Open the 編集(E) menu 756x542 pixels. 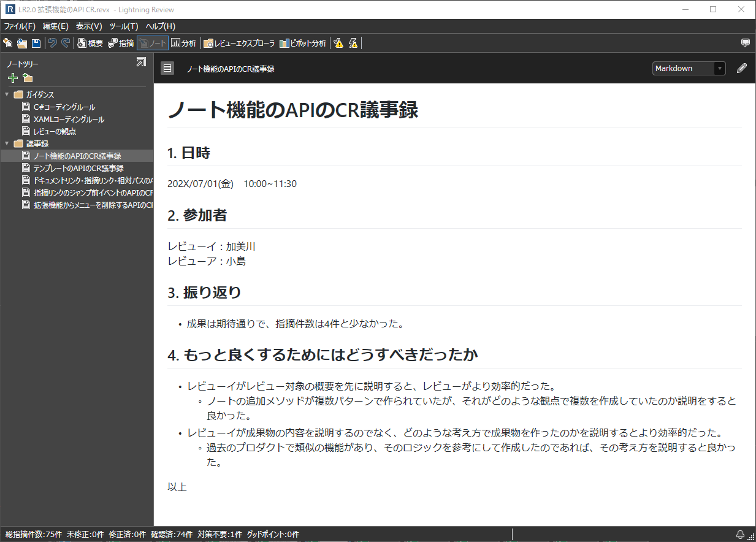[56, 26]
